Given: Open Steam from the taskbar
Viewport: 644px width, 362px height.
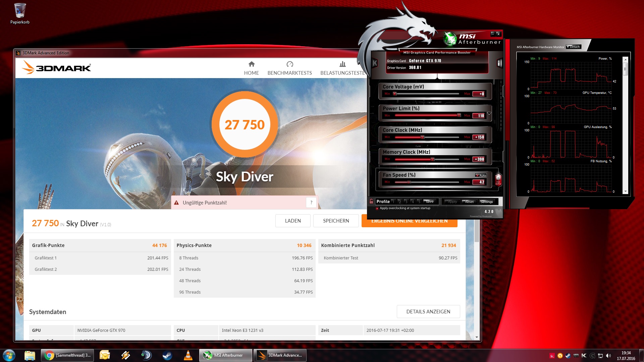Looking at the screenshot, I should pos(167,355).
